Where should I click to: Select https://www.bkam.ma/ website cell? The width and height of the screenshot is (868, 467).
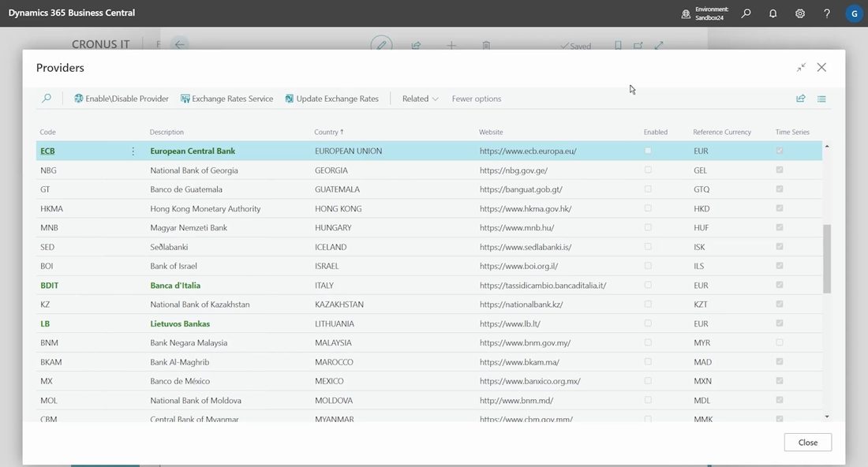point(519,362)
